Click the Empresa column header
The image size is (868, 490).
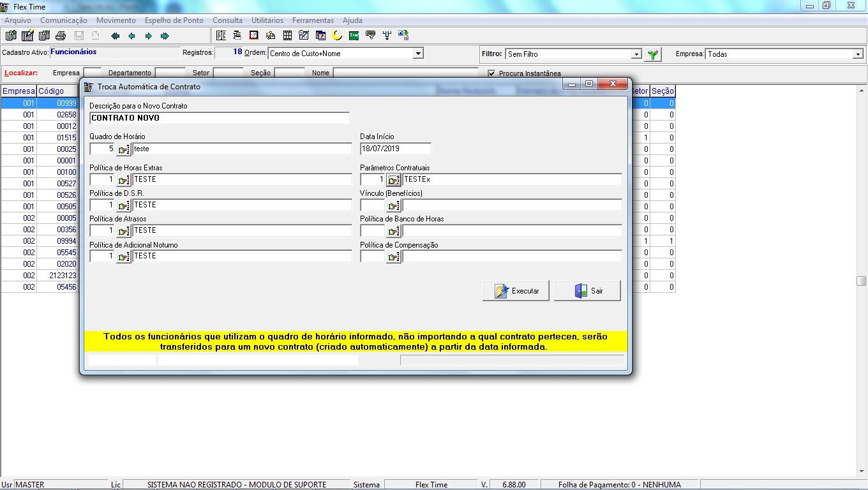click(19, 91)
